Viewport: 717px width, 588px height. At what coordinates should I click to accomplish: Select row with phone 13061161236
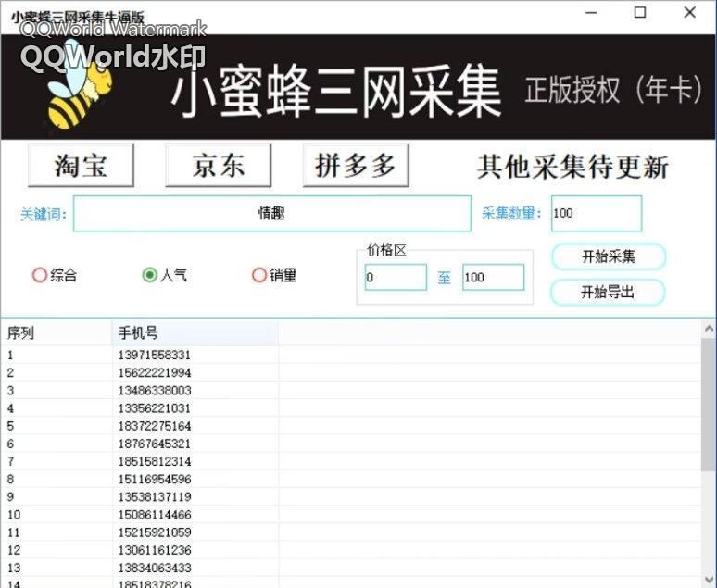[350, 550]
